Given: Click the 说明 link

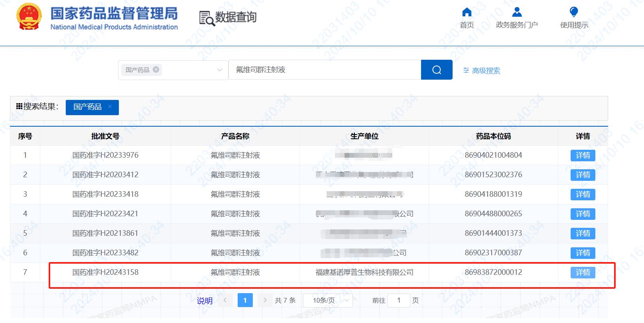Looking at the screenshot, I should tap(205, 301).
